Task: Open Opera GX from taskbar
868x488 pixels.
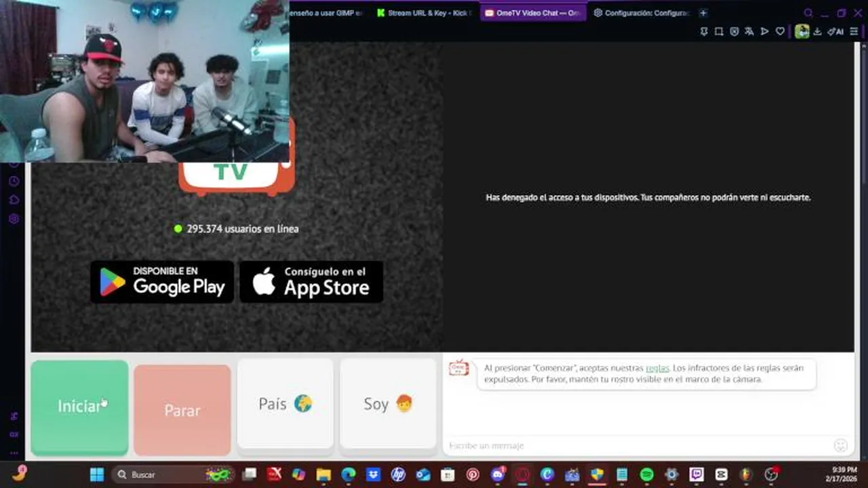Action: (522, 474)
